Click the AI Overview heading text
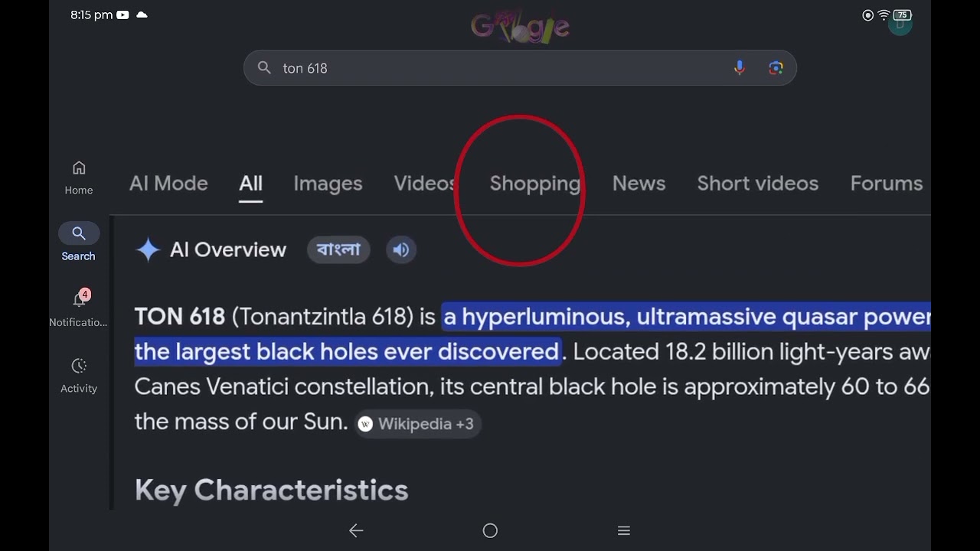The width and height of the screenshot is (980, 551). pyautogui.click(x=228, y=249)
